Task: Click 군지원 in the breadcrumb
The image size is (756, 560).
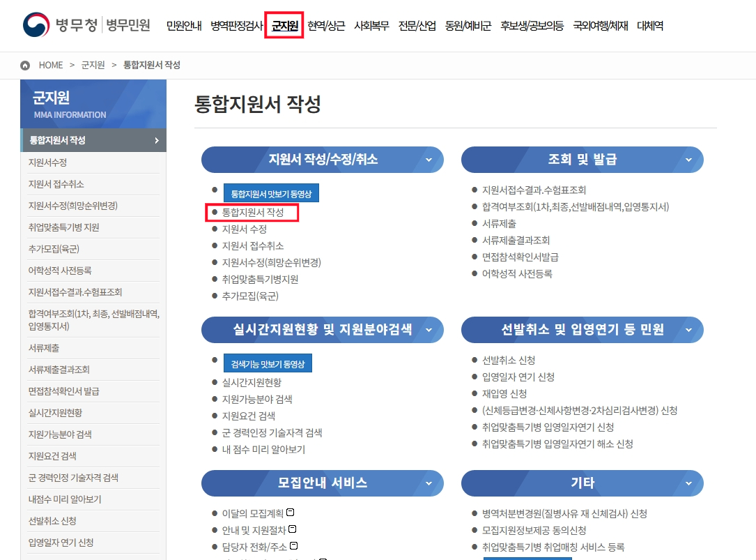Action: click(93, 65)
